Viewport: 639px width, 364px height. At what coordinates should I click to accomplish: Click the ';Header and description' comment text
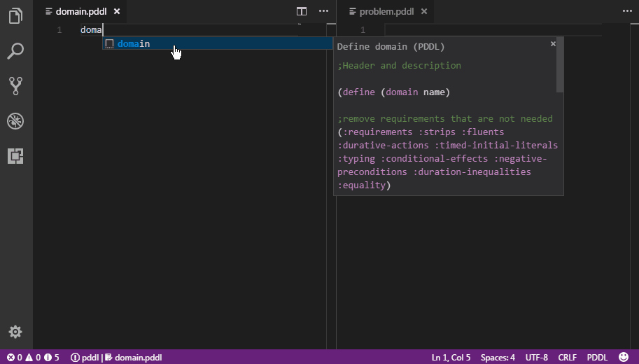coord(400,65)
